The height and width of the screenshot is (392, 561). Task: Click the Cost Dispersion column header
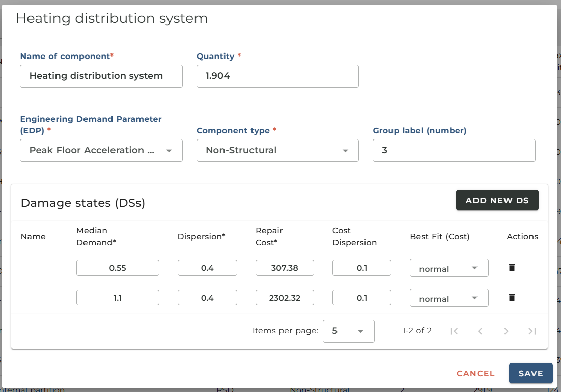coord(354,236)
